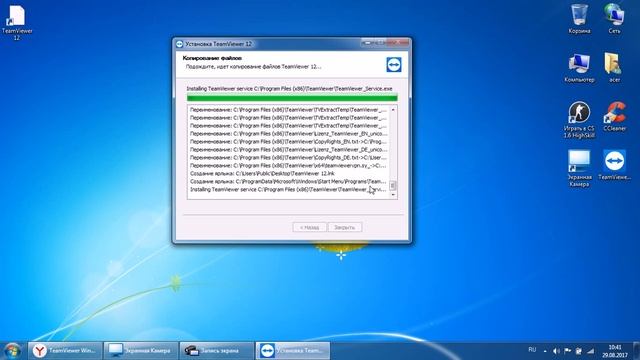Click the 'Копирование файлов' heading
Viewport: 640px width, 360px height.
[x=212, y=58]
